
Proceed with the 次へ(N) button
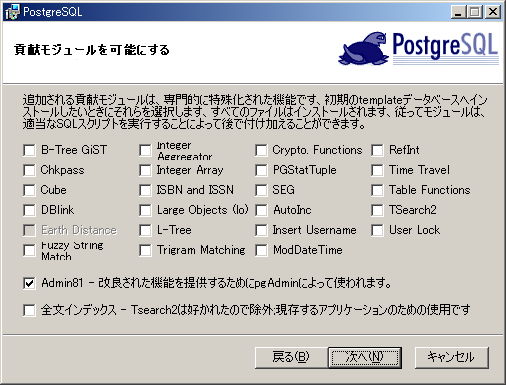(x=365, y=357)
